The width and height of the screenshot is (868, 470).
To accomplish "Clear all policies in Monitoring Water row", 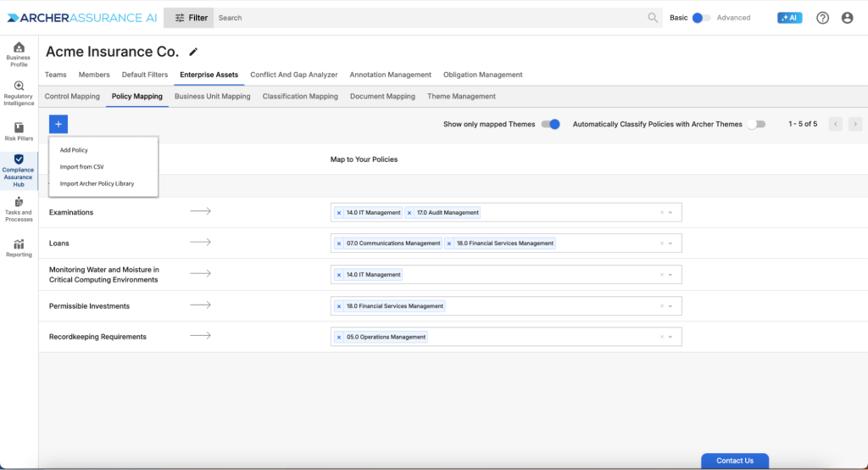I will pyautogui.click(x=661, y=275).
